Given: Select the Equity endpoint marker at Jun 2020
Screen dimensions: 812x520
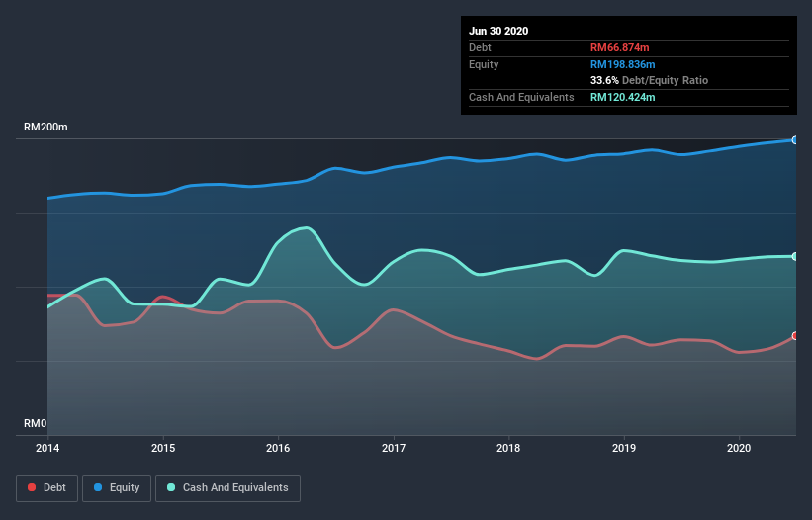Looking at the screenshot, I should click(x=795, y=140).
